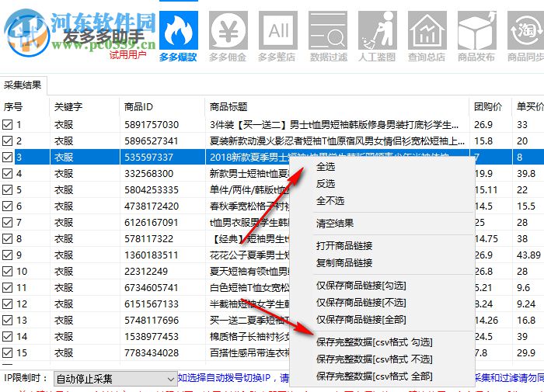Choose 全选 in the context menu
Viewport: 544px width, 392px height.
326,167
